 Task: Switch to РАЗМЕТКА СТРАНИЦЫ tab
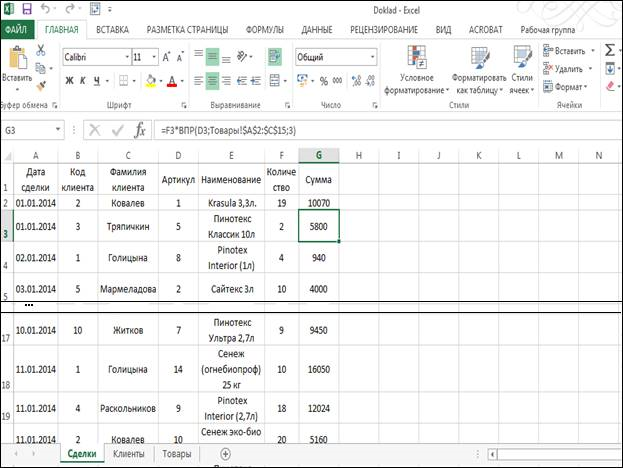point(187,30)
